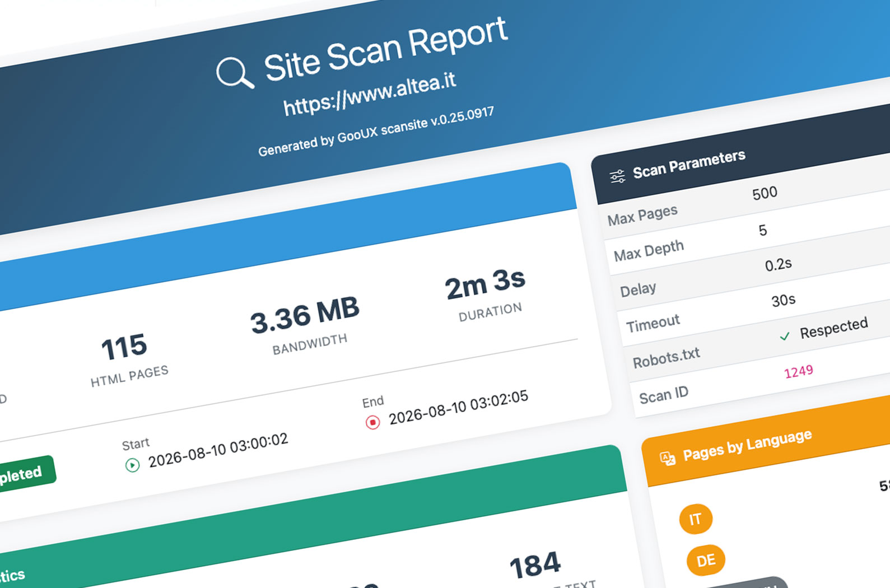Click the Respected status text
Viewport: 890px width, 588px height.
tap(834, 328)
